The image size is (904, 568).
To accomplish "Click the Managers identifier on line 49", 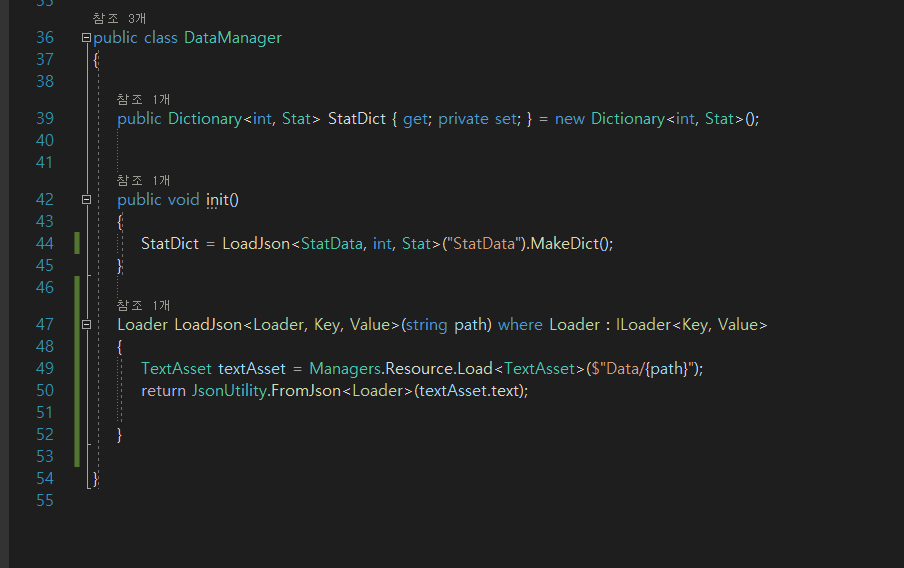I will pos(345,368).
